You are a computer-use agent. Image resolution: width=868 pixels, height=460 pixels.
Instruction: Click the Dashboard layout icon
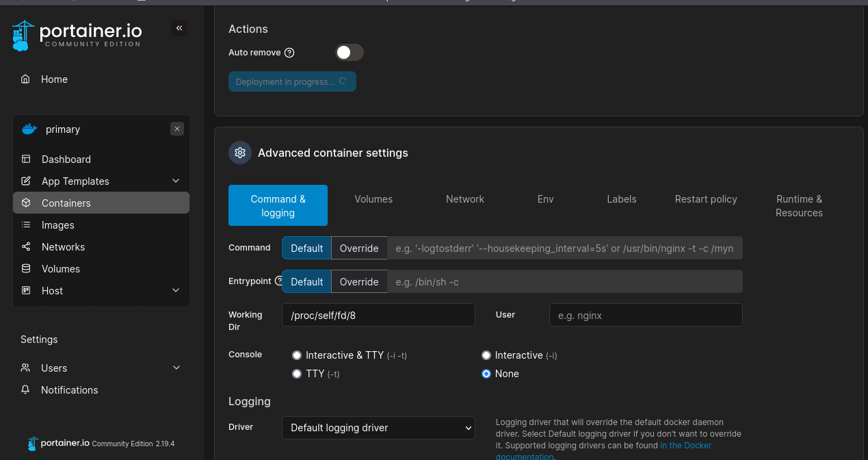click(x=26, y=159)
